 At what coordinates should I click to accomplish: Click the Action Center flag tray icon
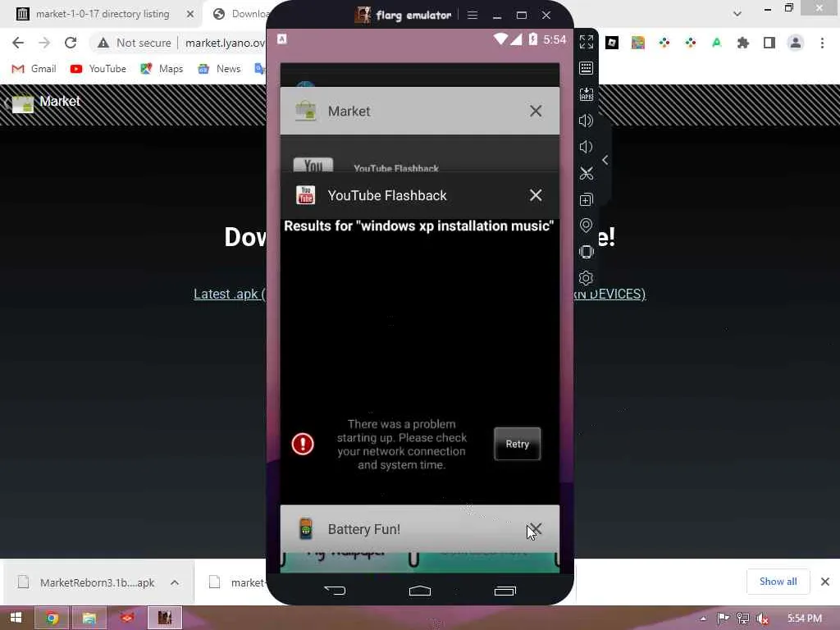pos(723,619)
